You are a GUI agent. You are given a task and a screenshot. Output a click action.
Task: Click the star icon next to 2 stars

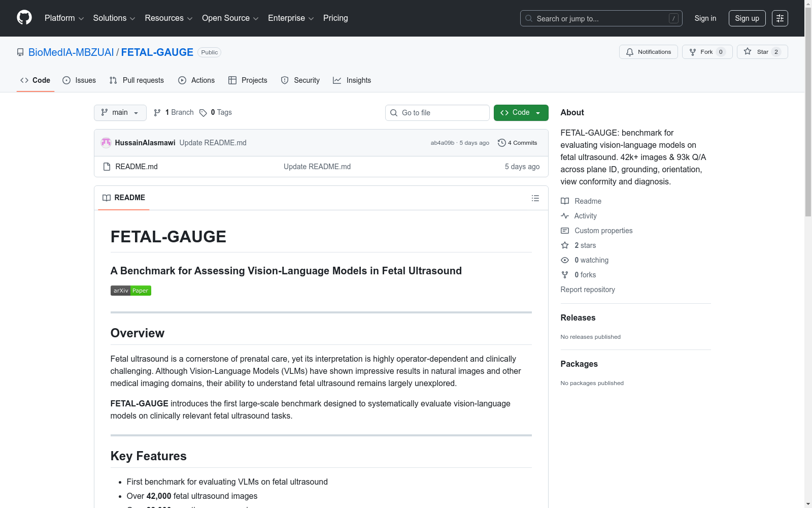pyautogui.click(x=565, y=245)
